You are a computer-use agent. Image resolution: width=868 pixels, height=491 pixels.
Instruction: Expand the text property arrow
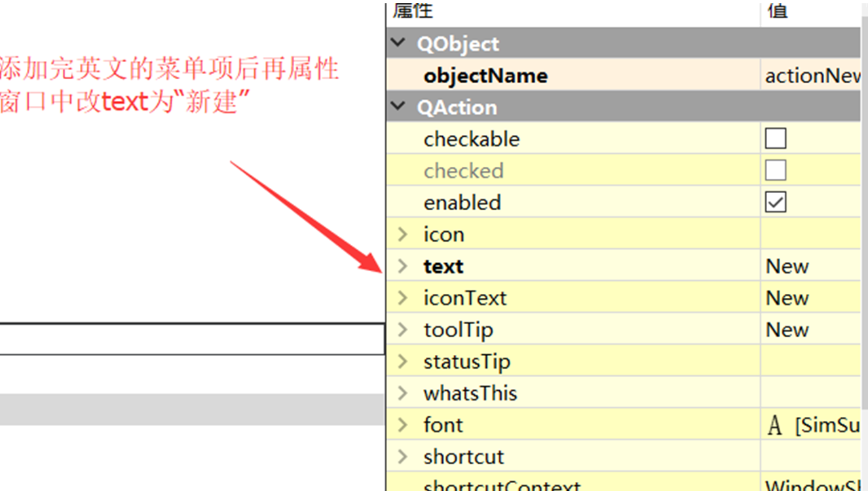point(403,266)
